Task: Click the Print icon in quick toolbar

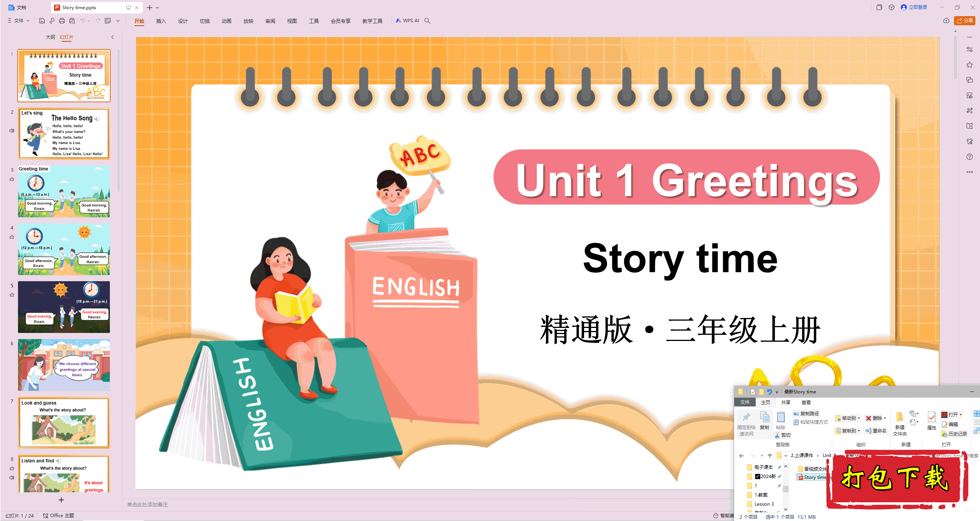Action: point(62,21)
